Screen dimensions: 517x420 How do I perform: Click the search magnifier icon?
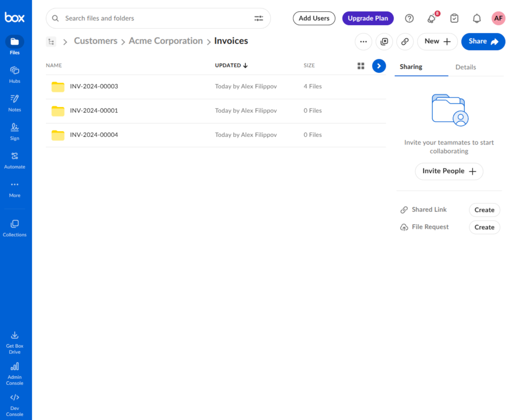coord(55,18)
